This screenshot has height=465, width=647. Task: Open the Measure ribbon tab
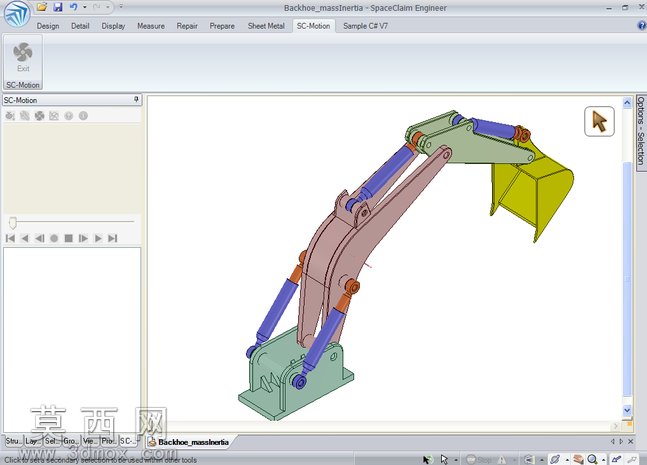pyautogui.click(x=151, y=26)
